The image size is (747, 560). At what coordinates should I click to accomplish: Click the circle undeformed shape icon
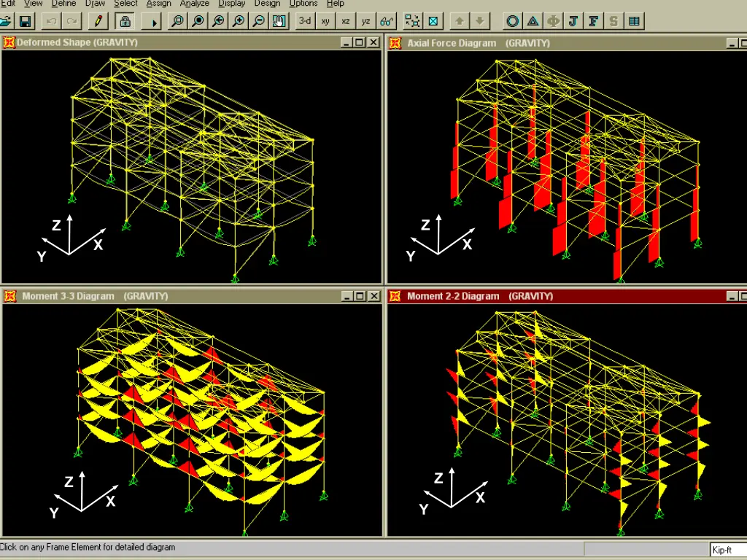(x=513, y=21)
